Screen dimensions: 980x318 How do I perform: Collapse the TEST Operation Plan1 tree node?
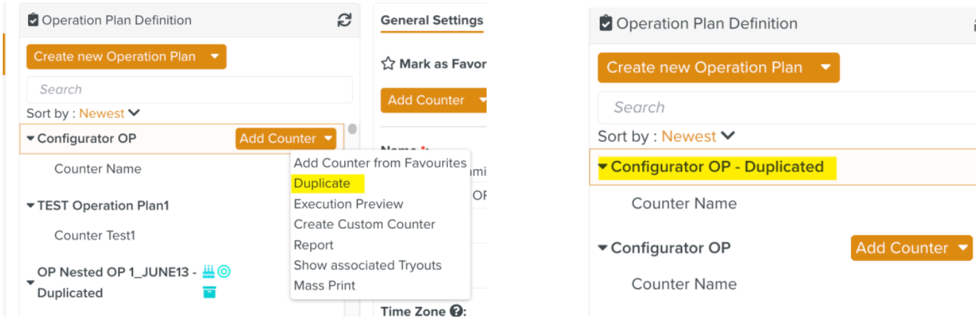click(30, 206)
